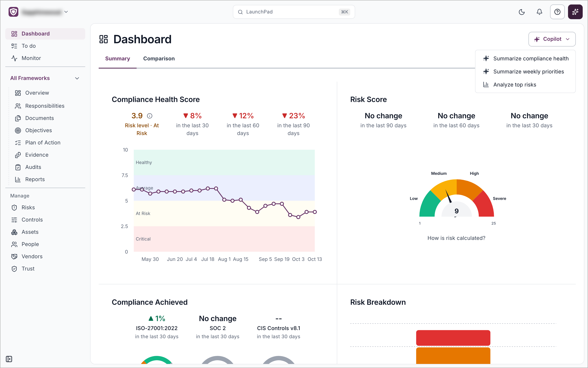588x368 pixels.
Task: Click CIS Controls v8.1 label
Action: [x=279, y=328]
